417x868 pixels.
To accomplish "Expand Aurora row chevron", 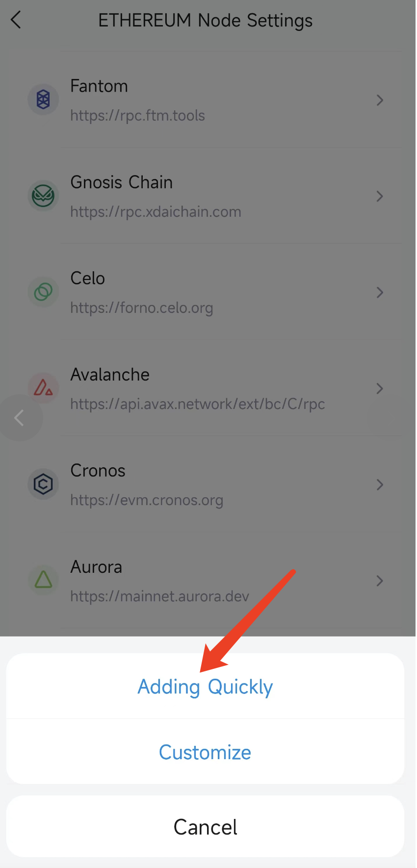I will point(379,581).
